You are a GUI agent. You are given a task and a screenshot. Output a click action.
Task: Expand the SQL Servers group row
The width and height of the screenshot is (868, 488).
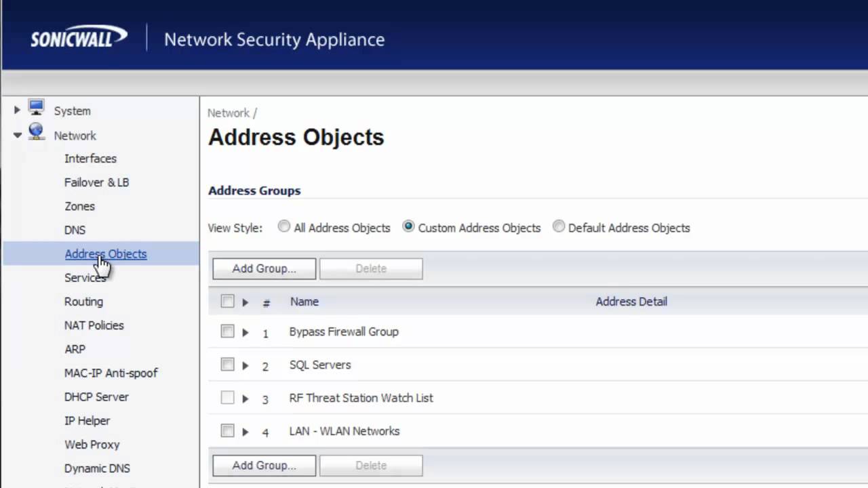point(245,365)
